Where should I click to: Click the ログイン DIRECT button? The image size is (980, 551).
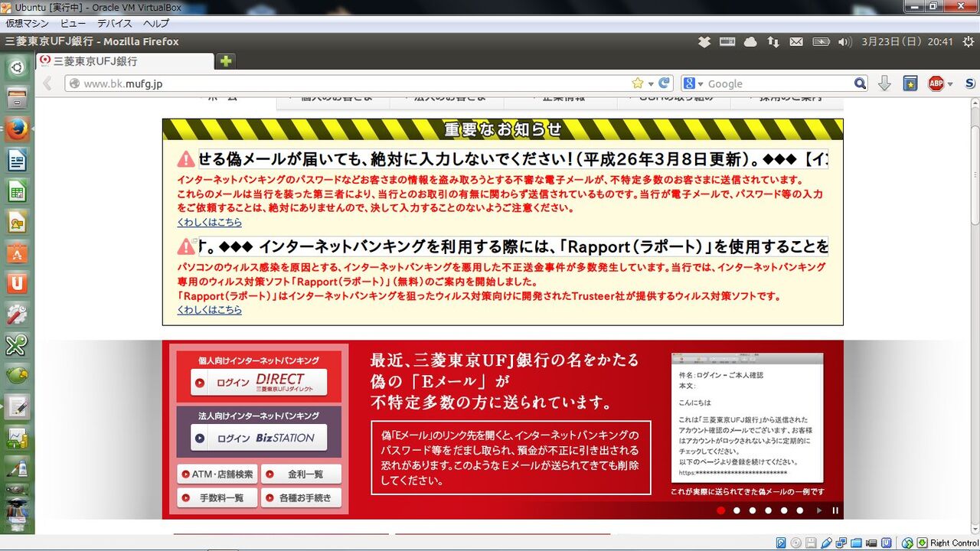click(x=259, y=383)
